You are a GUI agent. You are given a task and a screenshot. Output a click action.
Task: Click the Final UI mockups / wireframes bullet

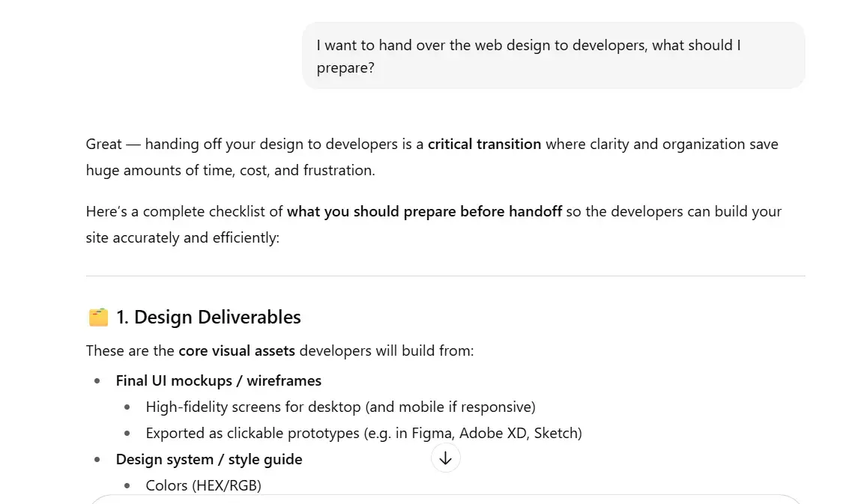tap(218, 380)
